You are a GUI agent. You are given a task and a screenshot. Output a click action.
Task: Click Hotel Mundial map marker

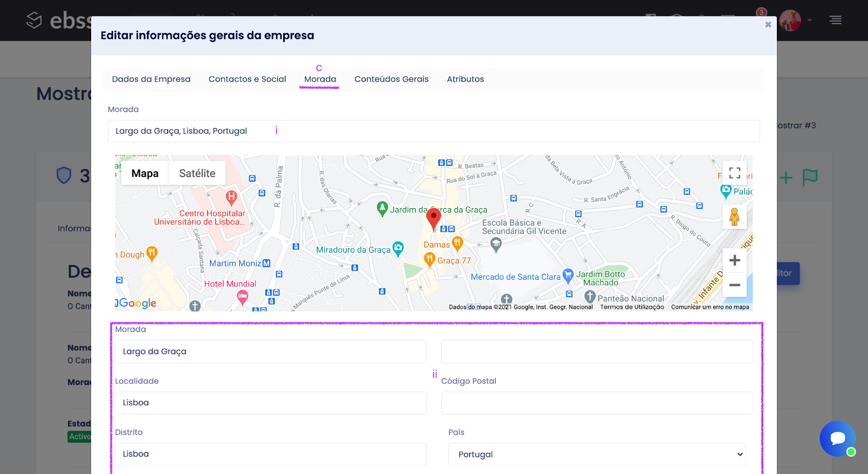point(242,297)
